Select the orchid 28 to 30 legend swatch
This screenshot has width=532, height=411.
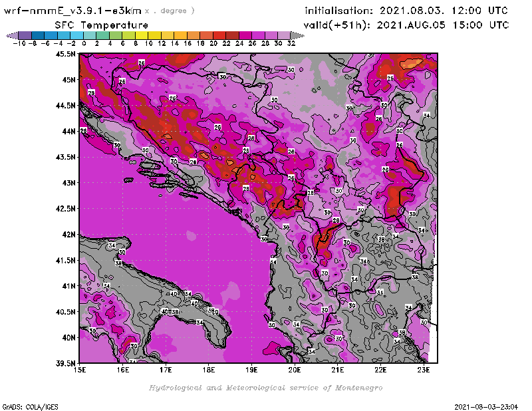coord(271,35)
